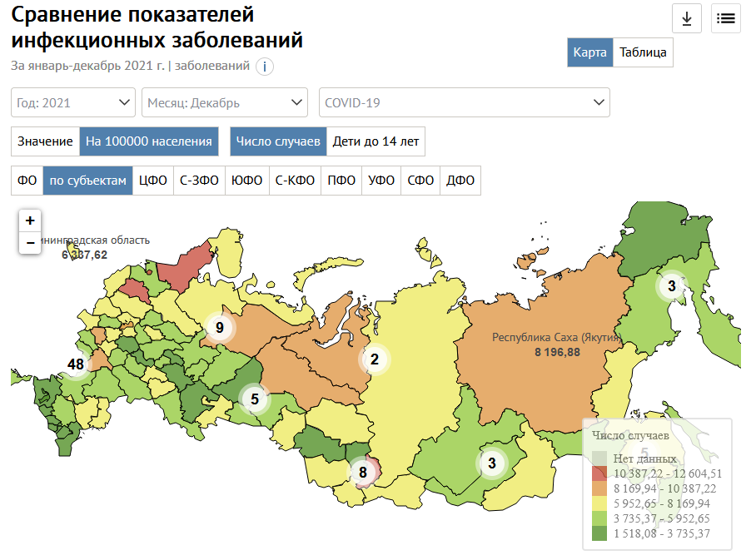Open the Год: 2021 dropdown
Image resolution: width=756 pixels, height=555 pixels.
(73, 102)
